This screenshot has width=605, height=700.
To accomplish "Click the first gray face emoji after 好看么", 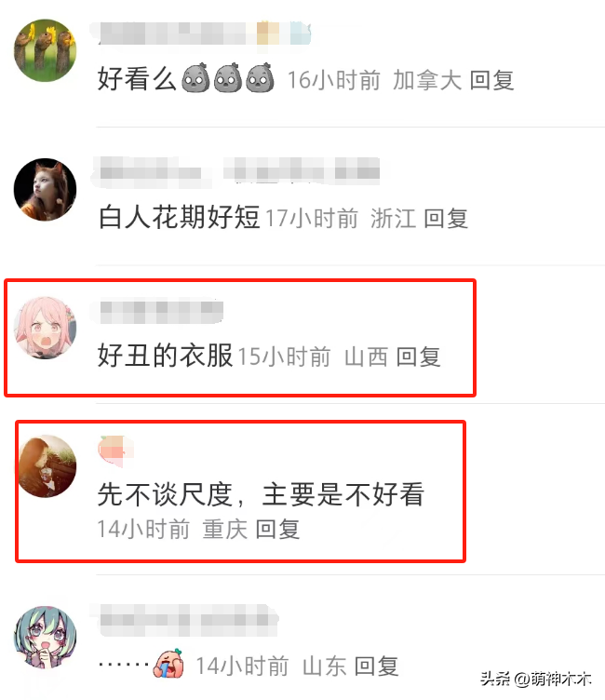I will coord(195,77).
